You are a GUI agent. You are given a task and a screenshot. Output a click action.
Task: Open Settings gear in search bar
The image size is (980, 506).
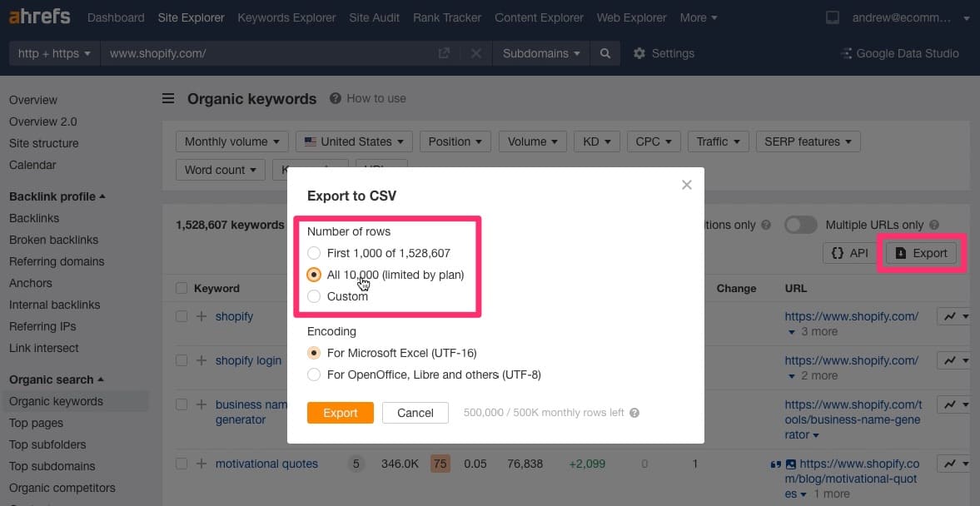tap(663, 54)
